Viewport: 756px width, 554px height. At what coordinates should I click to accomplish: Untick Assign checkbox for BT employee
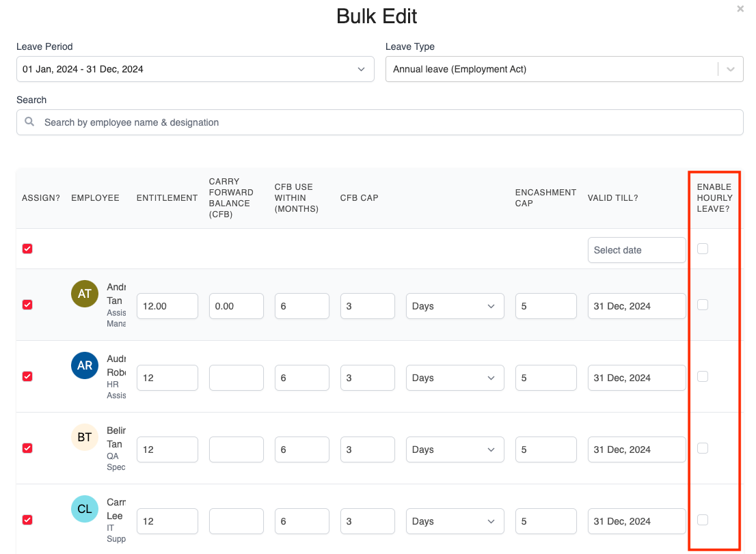[27, 449]
